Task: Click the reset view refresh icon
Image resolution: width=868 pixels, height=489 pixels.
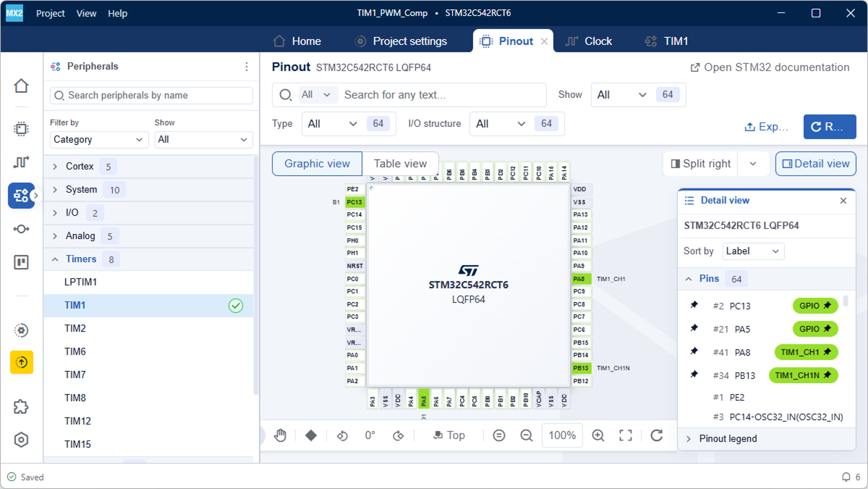Action: pyautogui.click(x=657, y=435)
